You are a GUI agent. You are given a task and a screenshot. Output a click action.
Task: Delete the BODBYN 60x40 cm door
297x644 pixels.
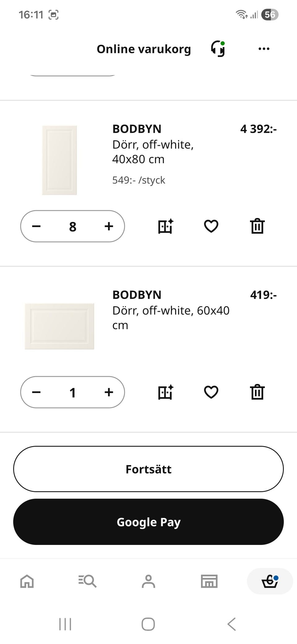pyautogui.click(x=257, y=392)
